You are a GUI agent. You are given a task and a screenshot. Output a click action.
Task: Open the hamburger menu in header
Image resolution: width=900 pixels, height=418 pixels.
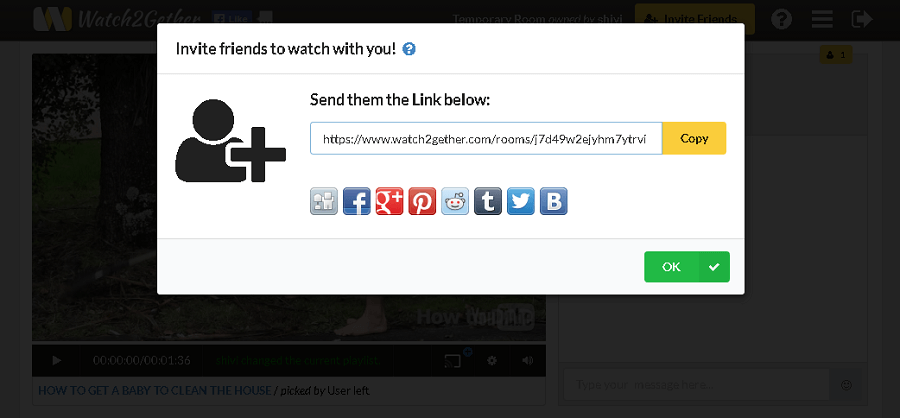click(822, 19)
